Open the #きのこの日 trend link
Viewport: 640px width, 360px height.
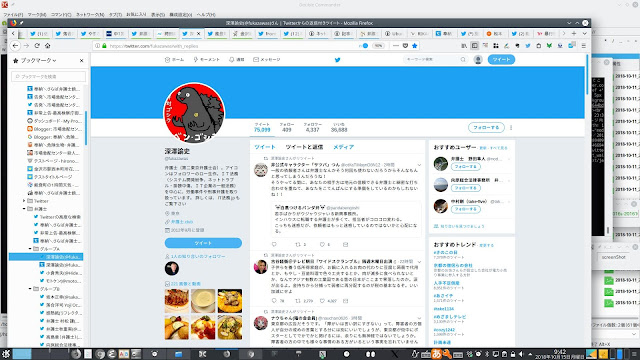click(446, 253)
